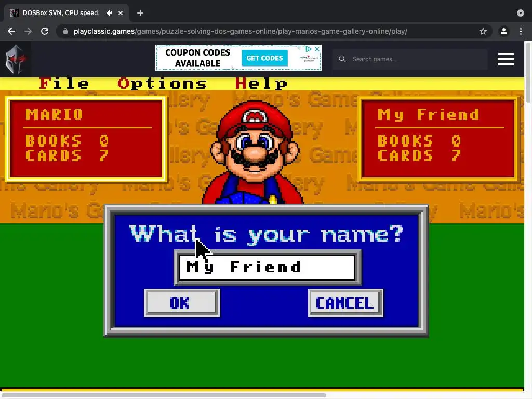Open the Chrome three-dot menu
The height and width of the screenshot is (399, 532).
point(521,31)
